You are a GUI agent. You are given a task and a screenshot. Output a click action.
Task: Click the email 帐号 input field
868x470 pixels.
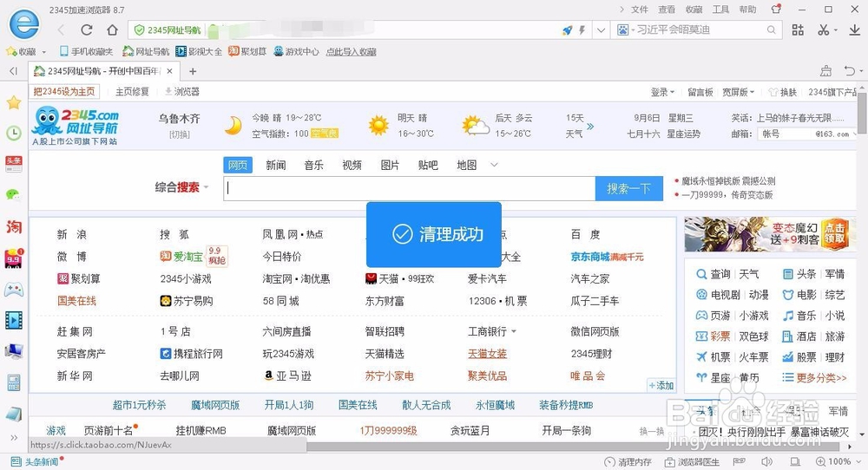coord(786,134)
